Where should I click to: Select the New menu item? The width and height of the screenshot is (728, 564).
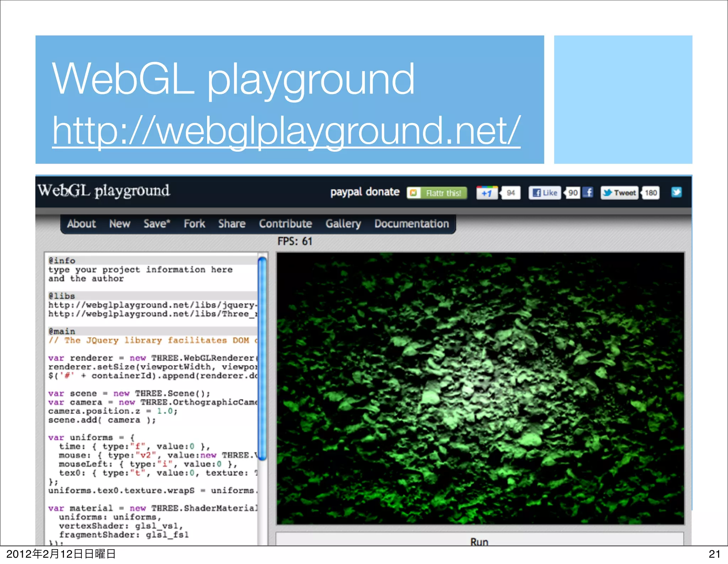point(119,224)
